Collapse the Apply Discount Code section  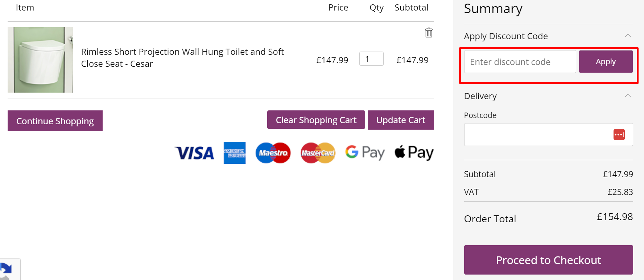[628, 36]
